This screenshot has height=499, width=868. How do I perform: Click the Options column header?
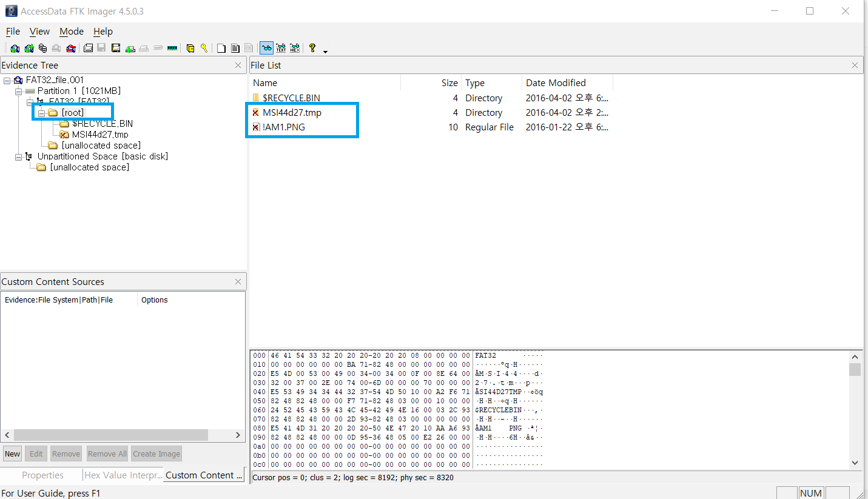pos(190,300)
